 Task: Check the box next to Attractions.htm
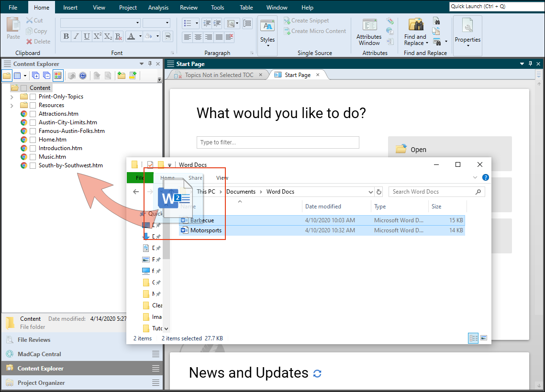tap(33, 114)
